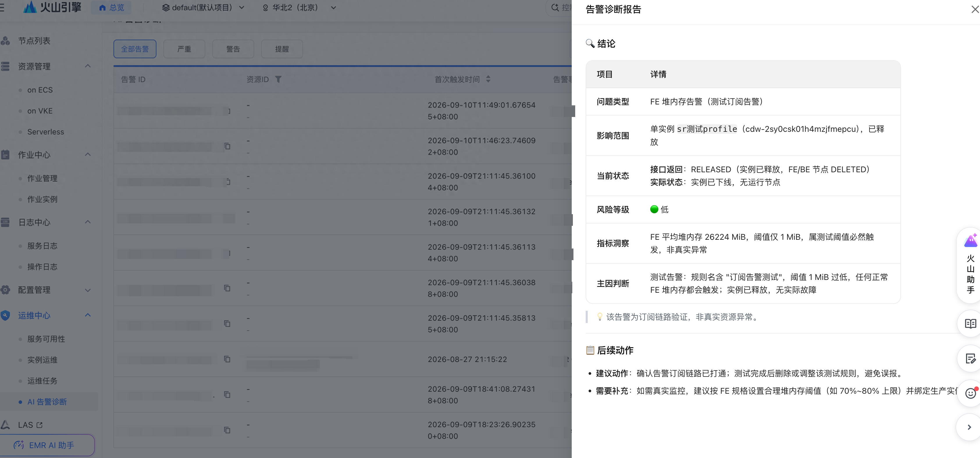Open 操作日志 sidebar item

(x=42, y=267)
